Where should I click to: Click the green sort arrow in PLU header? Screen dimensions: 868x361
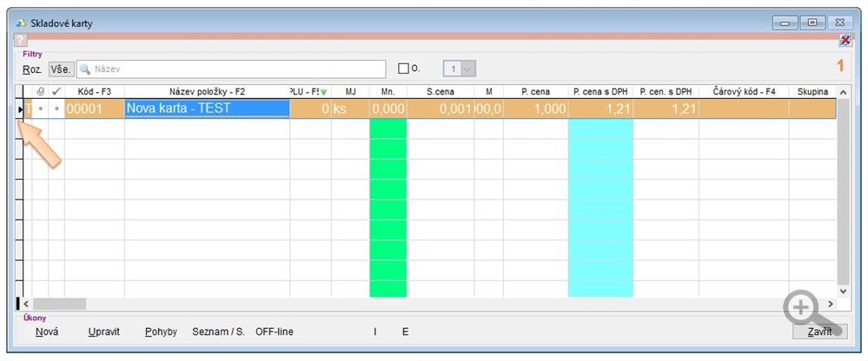[x=324, y=92]
